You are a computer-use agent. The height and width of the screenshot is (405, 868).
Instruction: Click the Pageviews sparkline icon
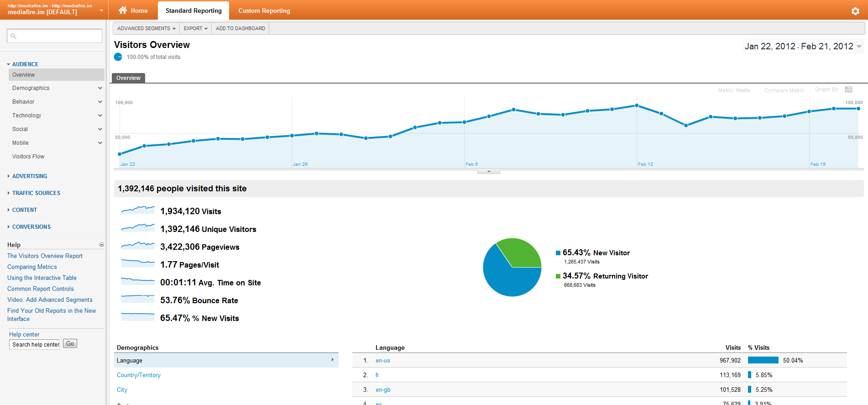pyautogui.click(x=137, y=246)
